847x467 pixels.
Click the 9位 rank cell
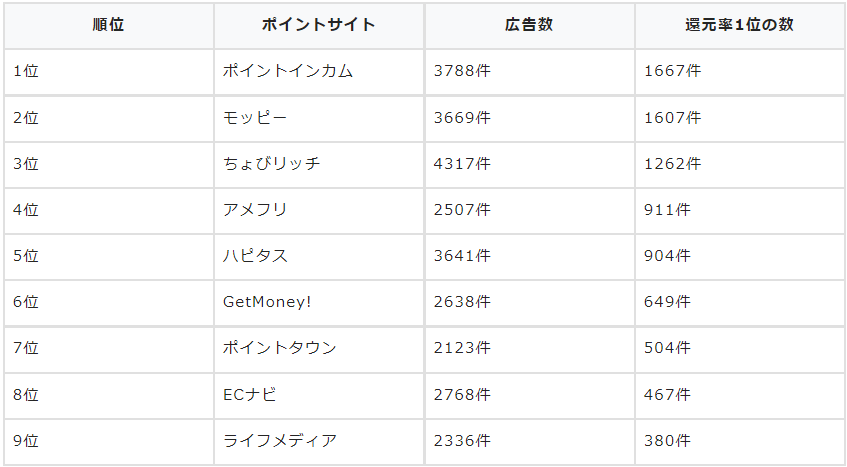26,441
